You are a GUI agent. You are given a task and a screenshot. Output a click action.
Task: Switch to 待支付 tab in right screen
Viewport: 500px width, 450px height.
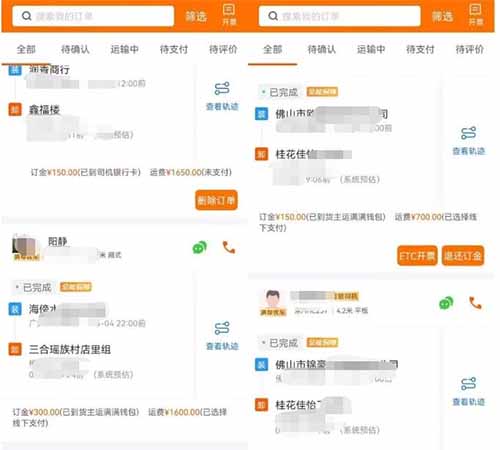(420, 50)
